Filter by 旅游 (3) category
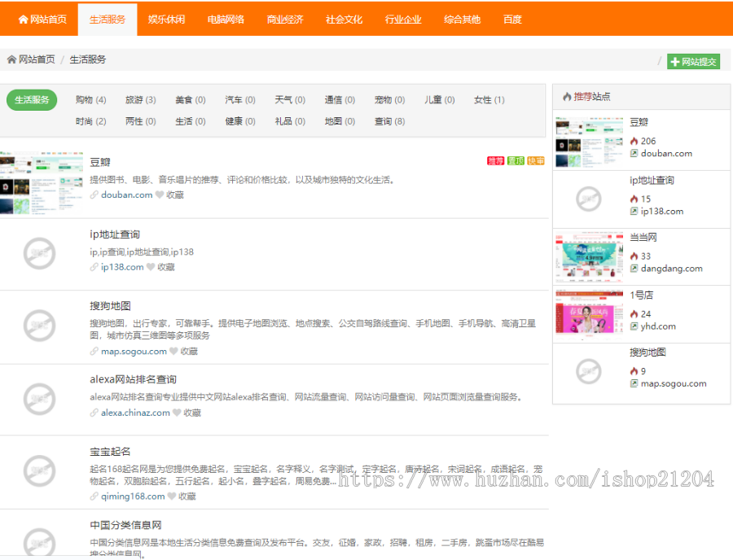Image resolution: width=733 pixels, height=560 pixels. click(x=141, y=100)
